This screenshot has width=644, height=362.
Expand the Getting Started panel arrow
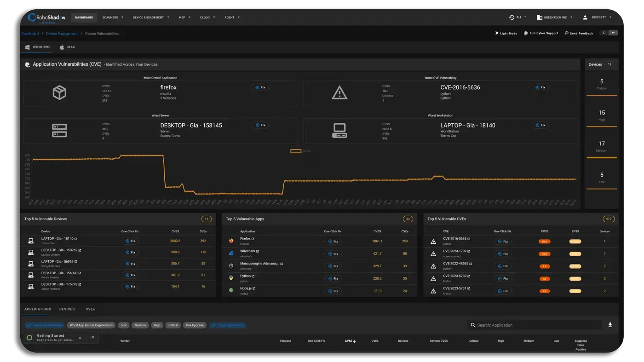[x=80, y=338]
